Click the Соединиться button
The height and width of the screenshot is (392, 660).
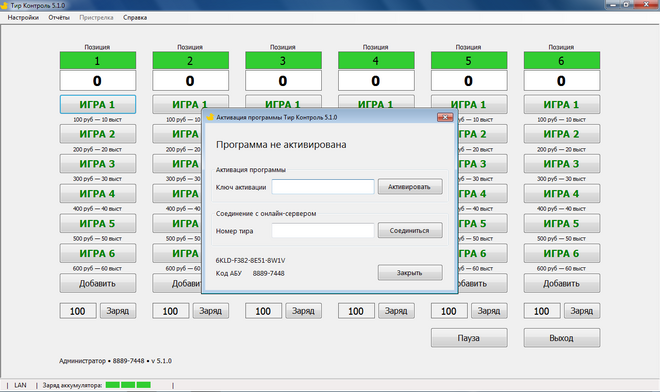[x=410, y=230]
